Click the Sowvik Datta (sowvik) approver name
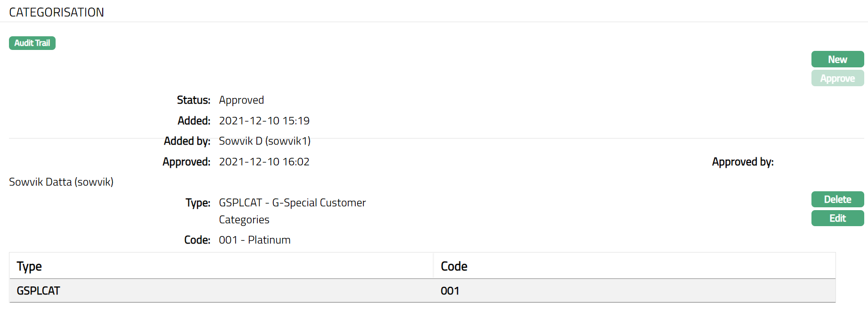This screenshot has height=310, width=868. [x=61, y=182]
